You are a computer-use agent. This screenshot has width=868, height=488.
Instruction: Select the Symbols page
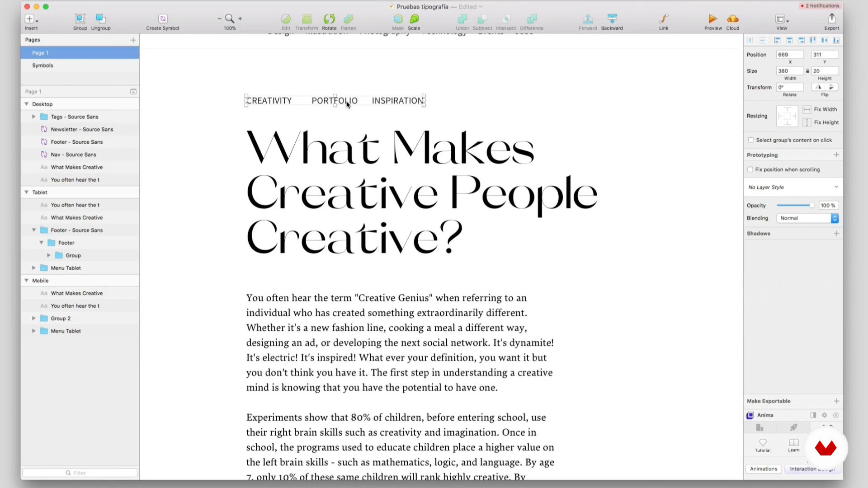[x=80, y=66]
